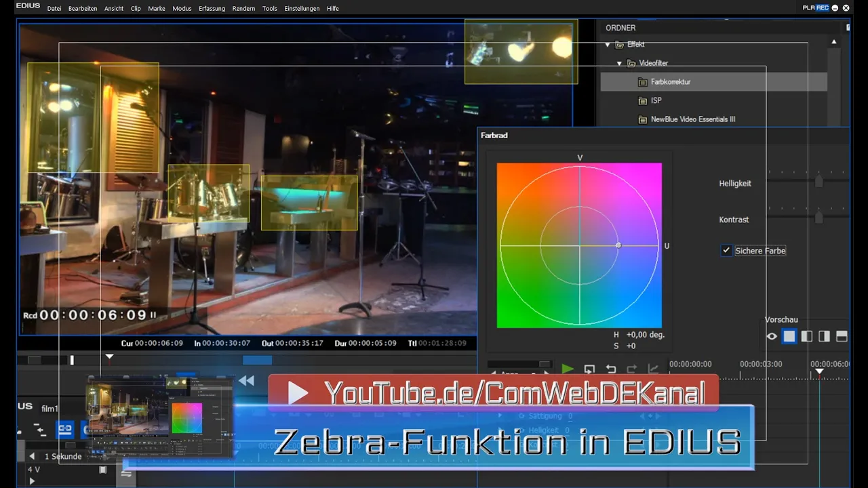Toggle the 4 V track lock icon
The image size is (868, 488).
coord(103,470)
